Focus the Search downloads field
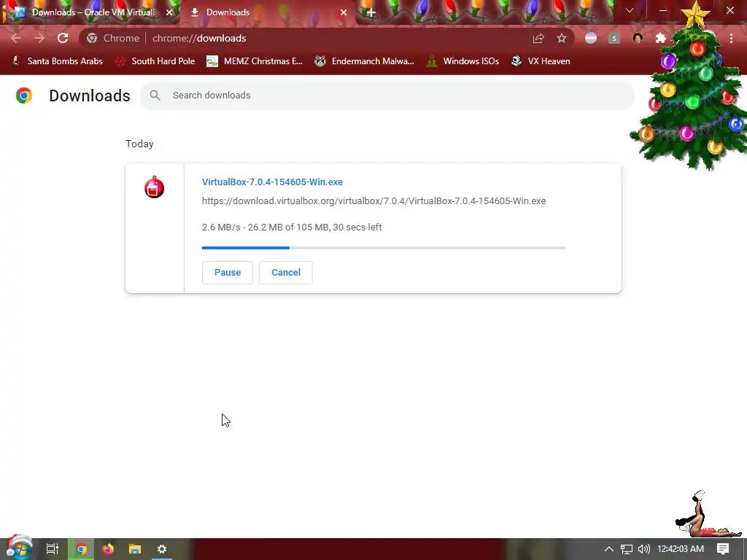This screenshot has width=747, height=560. (x=387, y=96)
